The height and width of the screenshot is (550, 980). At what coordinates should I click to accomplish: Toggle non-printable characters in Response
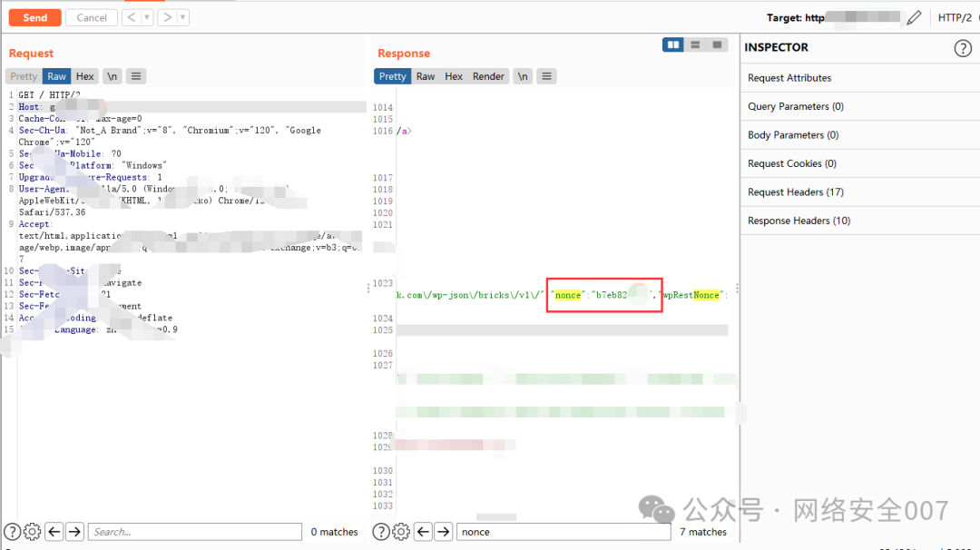click(523, 76)
